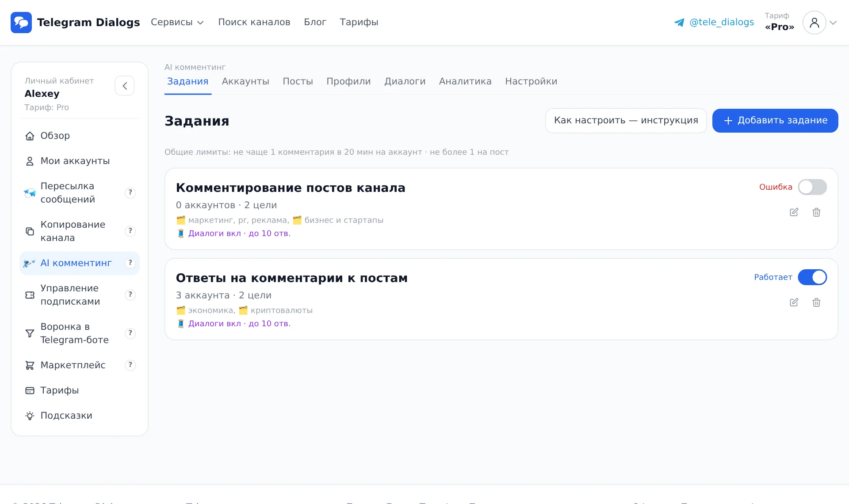849x504 pixels.
Task: Click the криптовалюты folder tag
Action: click(276, 310)
